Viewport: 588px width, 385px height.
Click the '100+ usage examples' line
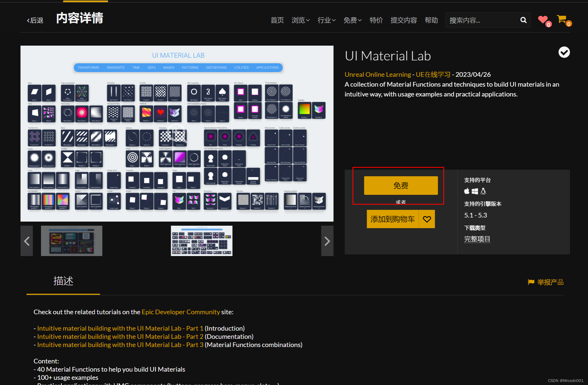click(66, 377)
